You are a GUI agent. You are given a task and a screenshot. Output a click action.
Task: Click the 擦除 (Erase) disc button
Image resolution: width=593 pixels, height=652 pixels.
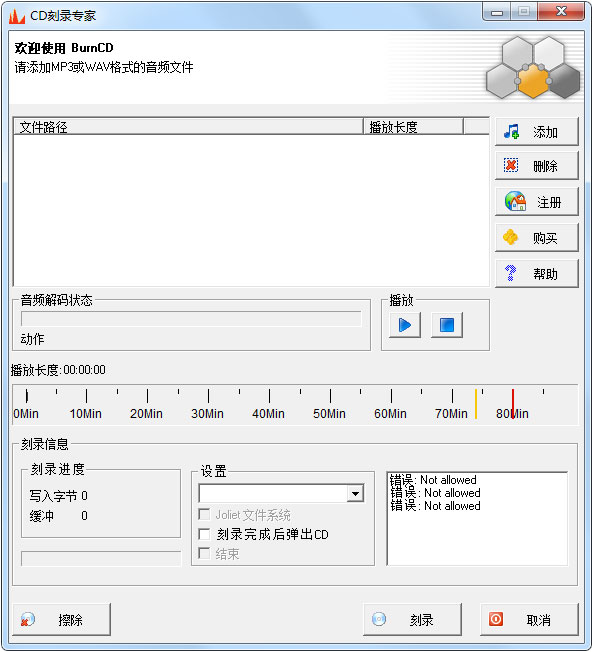pyautogui.click(x=62, y=620)
